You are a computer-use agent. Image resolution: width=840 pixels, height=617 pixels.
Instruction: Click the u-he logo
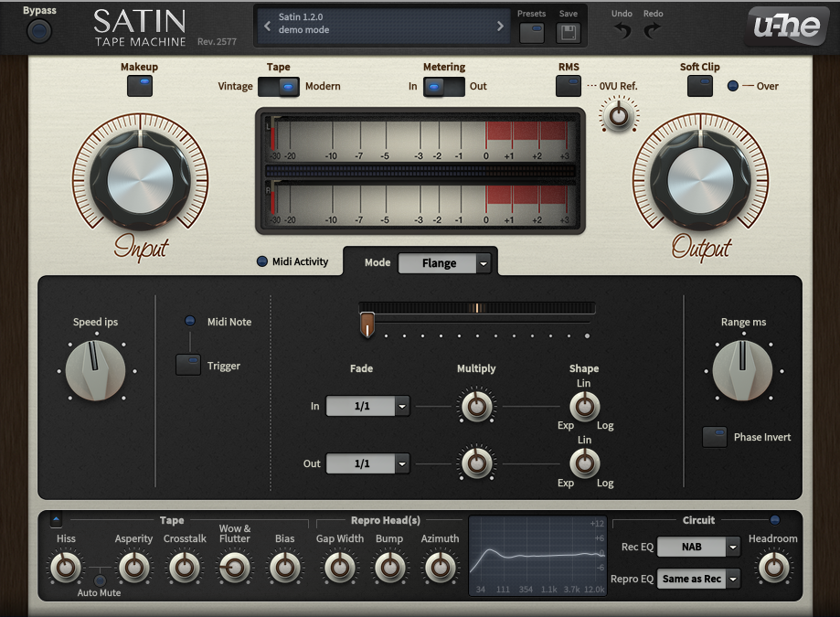786,26
